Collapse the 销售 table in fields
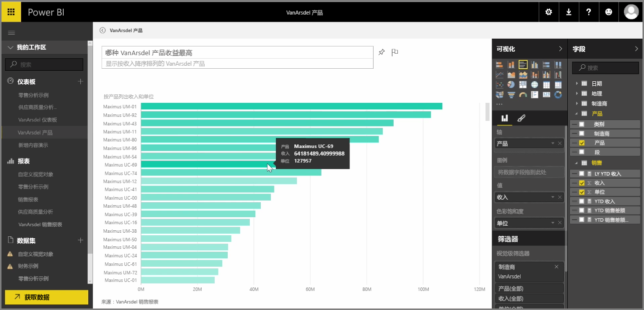 [577, 163]
